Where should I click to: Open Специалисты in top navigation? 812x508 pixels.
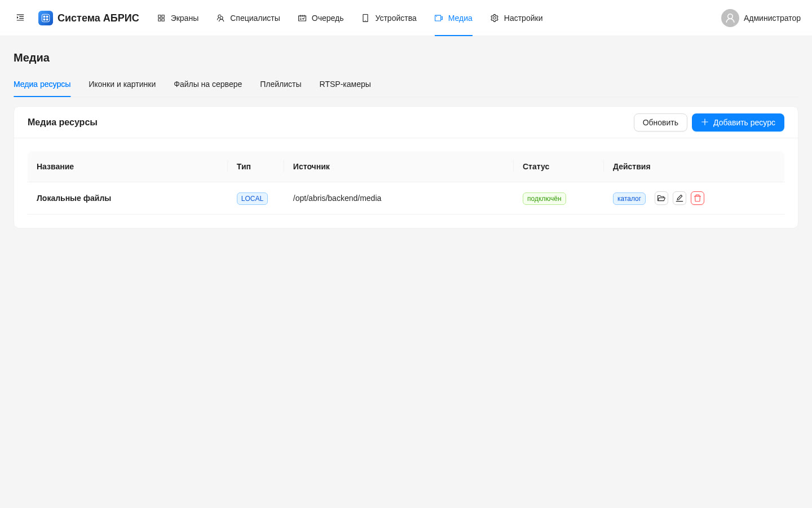click(x=248, y=18)
